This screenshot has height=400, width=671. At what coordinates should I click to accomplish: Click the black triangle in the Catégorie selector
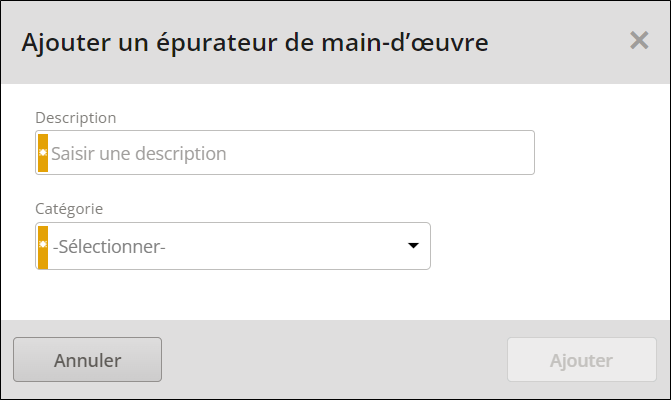point(413,246)
